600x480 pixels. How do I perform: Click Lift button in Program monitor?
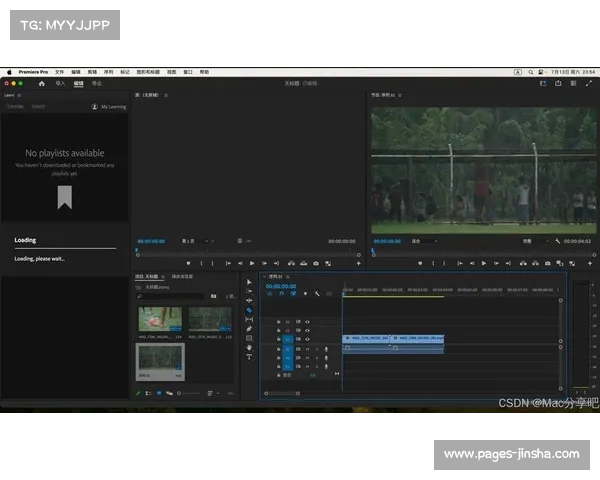click(523, 263)
